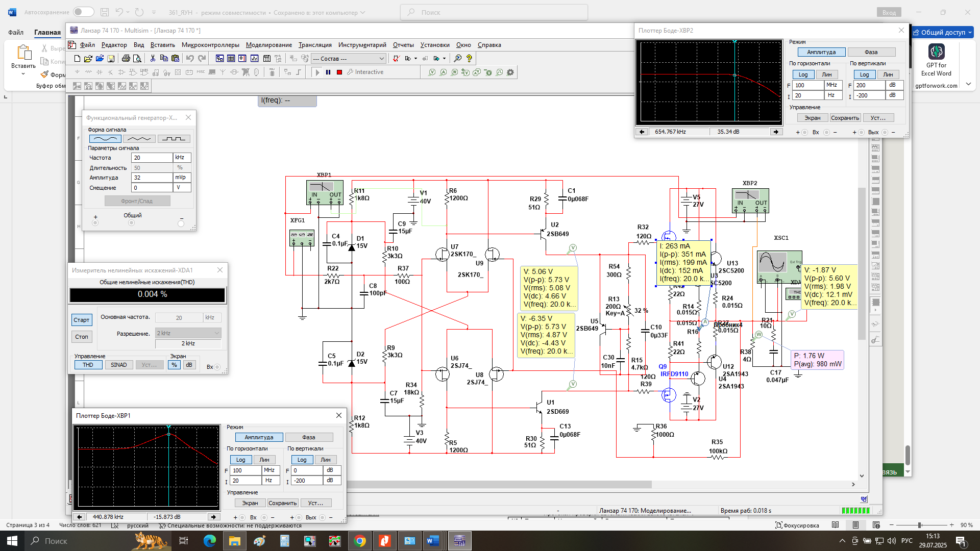Image resolution: width=980 pixels, height=551 pixels.
Task: Set XBP1 horizontal axis to Лин
Action: pos(264,460)
